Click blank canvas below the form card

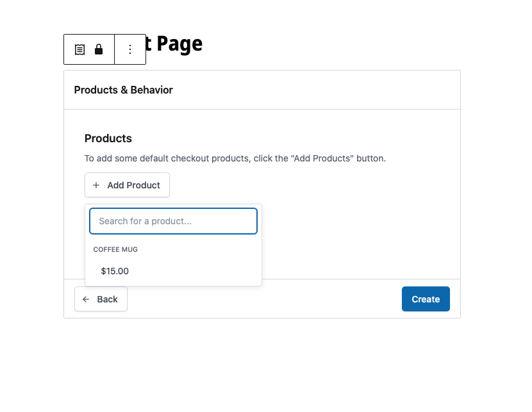pyautogui.click(x=263, y=365)
